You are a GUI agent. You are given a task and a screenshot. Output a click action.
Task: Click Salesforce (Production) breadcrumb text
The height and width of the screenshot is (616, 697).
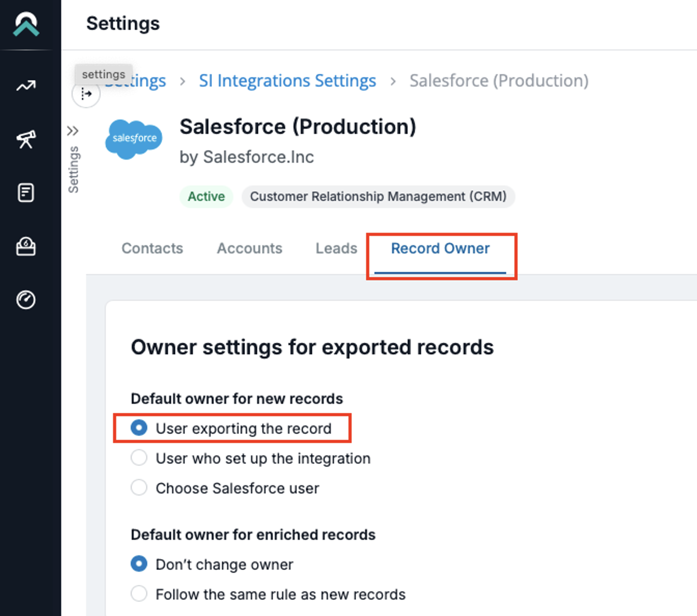click(x=499, y=81)
